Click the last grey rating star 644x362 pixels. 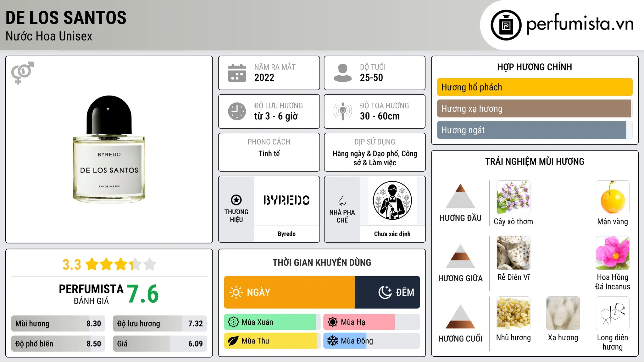coord(150,264)
